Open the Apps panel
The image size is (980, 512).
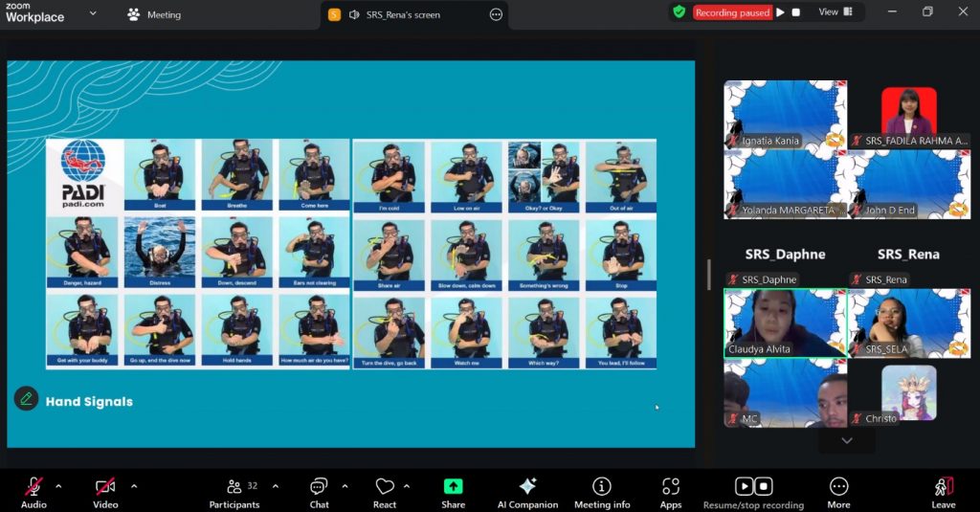[671, 492]
